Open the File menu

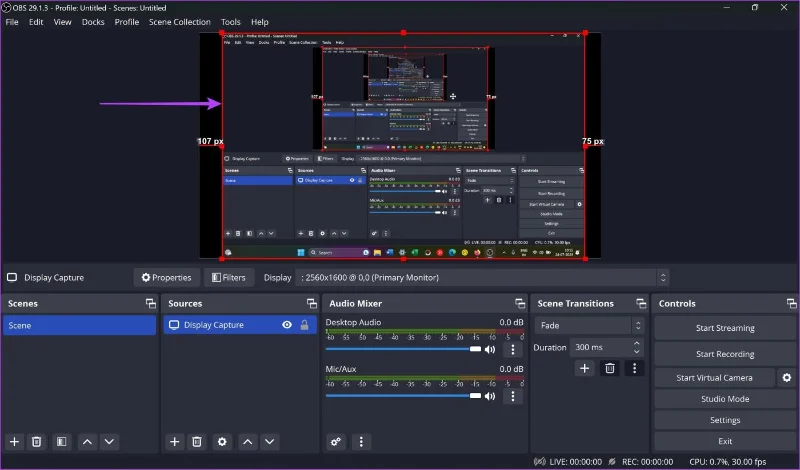tap(12, 22)
